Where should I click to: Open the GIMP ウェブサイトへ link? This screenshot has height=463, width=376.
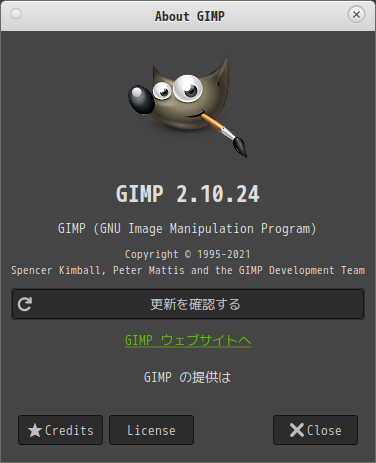point(188,340)
